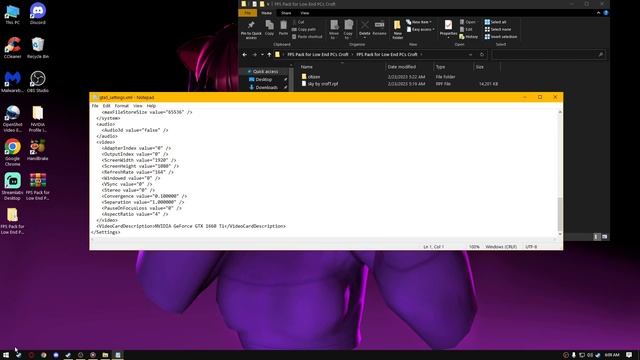Screen dimensions: 640x360
Task: Open the notification center in the taskbar
Action: [629, 355]
